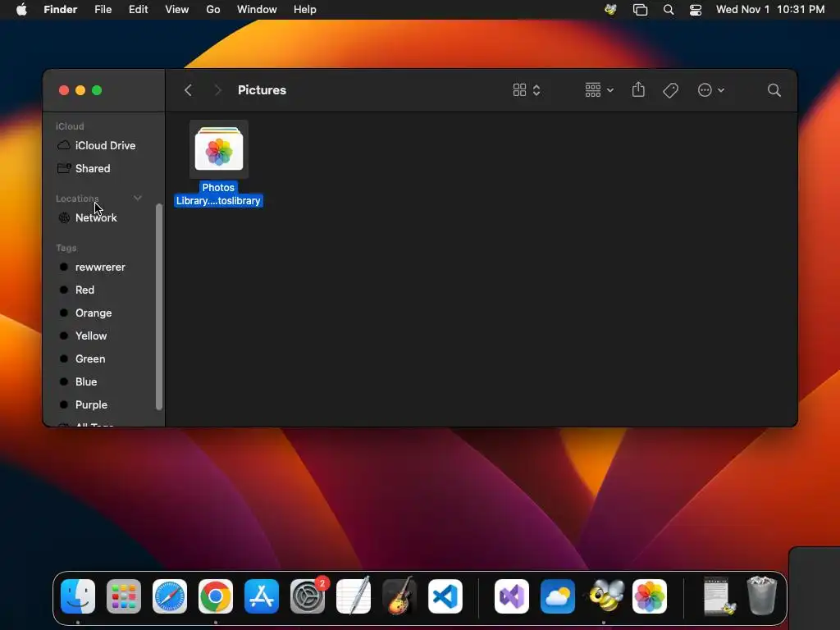840x630 pixels.
Task: Click the Tags toolbar icon
Action: [670, 90]
